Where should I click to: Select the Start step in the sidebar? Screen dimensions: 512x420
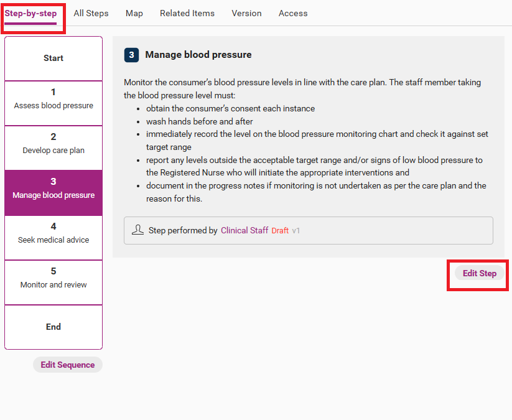(54, 58)
